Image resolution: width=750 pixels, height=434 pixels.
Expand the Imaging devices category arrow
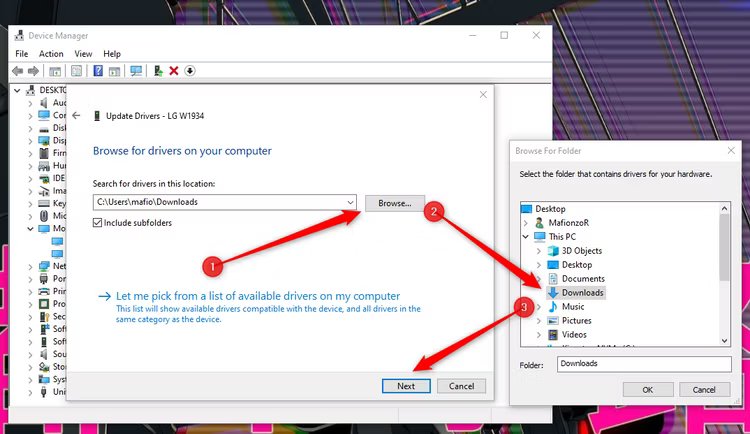30,191
